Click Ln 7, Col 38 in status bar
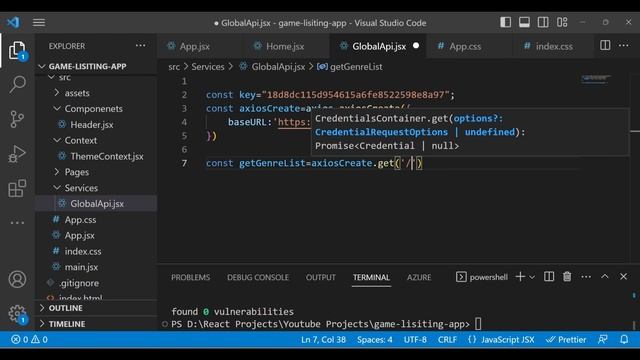The image size is (640, 360). (x=323, y=340)
